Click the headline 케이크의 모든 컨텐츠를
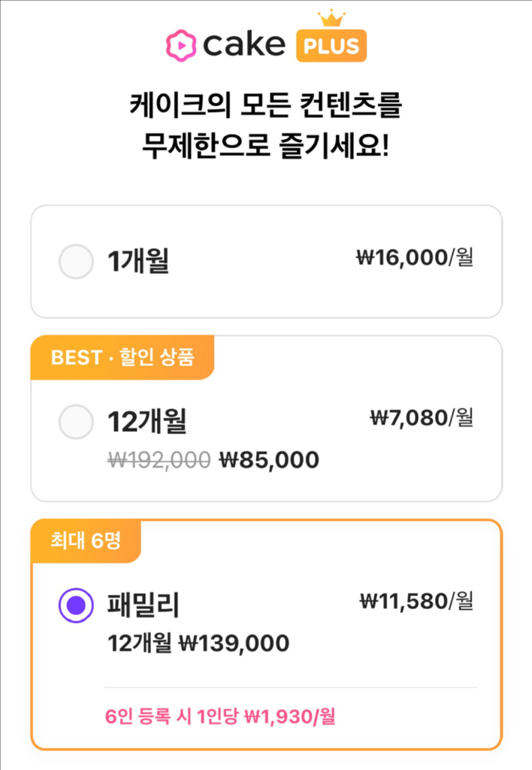The image size is (532, 770). click(x=265, y=105)
